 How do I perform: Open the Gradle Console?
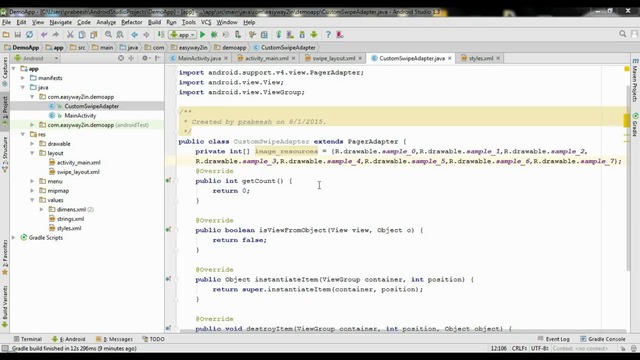point(603,339)
